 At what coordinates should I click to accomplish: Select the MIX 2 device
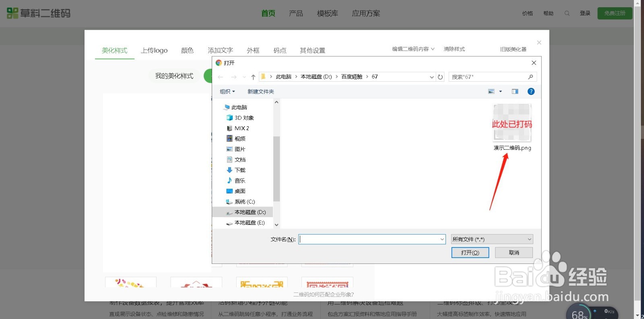pos(242,128)
